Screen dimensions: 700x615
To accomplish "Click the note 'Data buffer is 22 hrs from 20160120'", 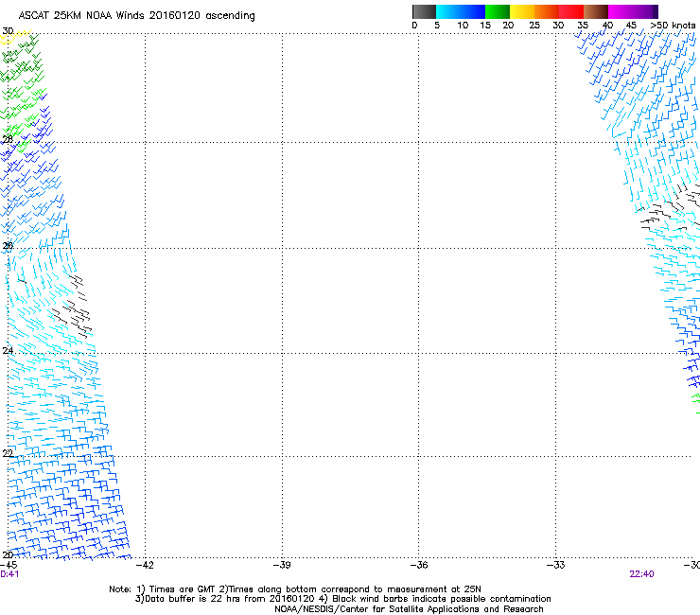I will (x=230, y=599).
